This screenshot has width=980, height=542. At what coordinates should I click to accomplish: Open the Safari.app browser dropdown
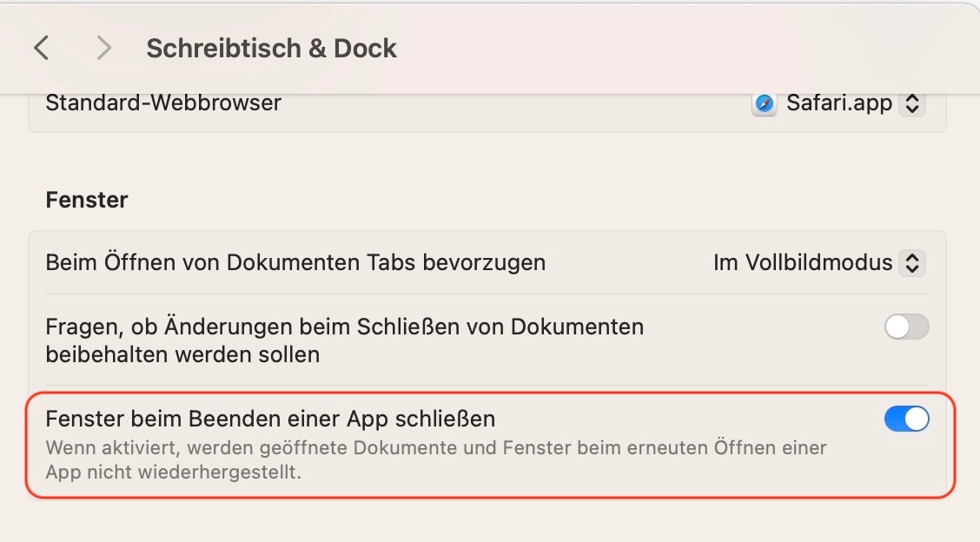[x=838, y=104]
